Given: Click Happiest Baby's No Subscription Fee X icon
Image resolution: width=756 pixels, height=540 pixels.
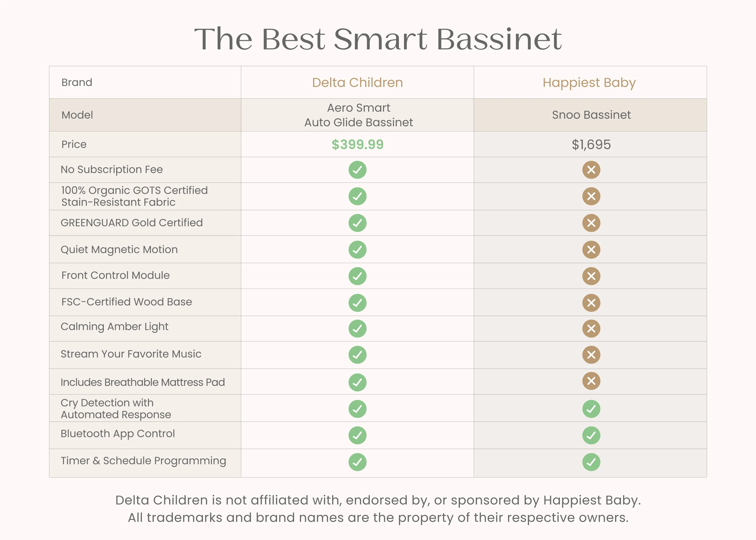Looking at the screenshot, I should tap(591, 170).
